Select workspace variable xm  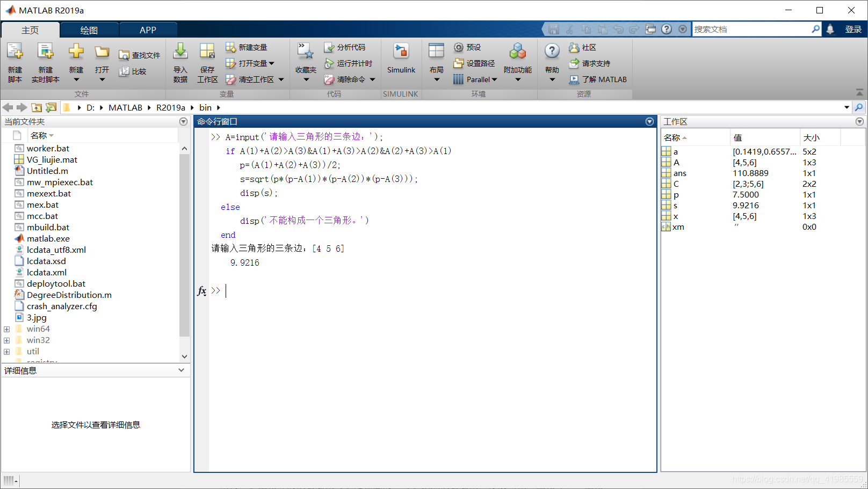click(x=678, y=227)
